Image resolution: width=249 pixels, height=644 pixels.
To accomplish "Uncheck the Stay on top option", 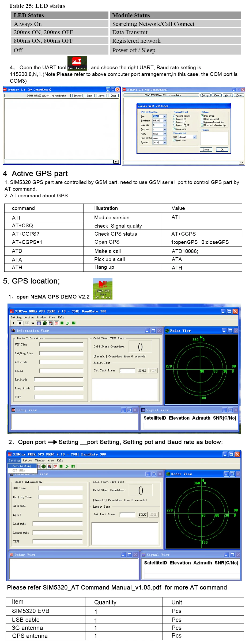I will click(202, 116).
